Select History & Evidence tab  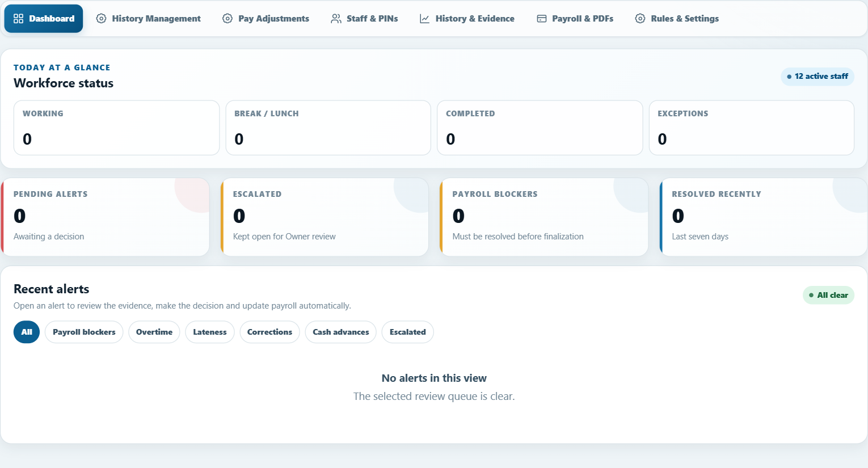tap(467, 19)
